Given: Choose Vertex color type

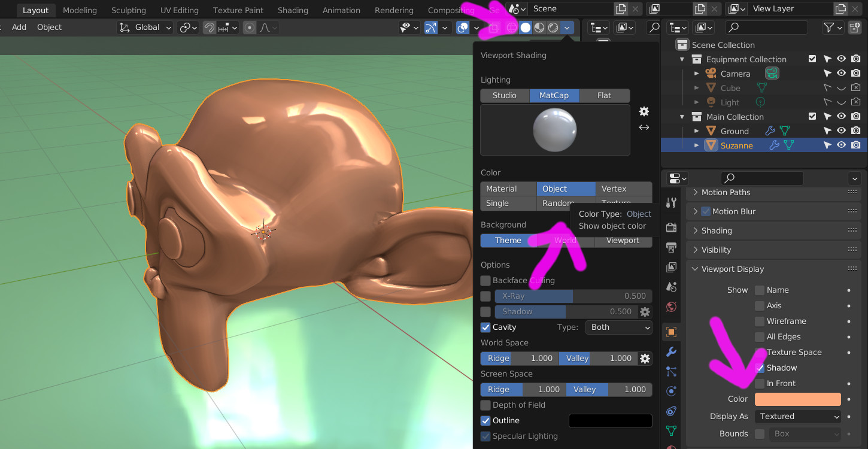Looking at the screenshot, I should (624, 189).
